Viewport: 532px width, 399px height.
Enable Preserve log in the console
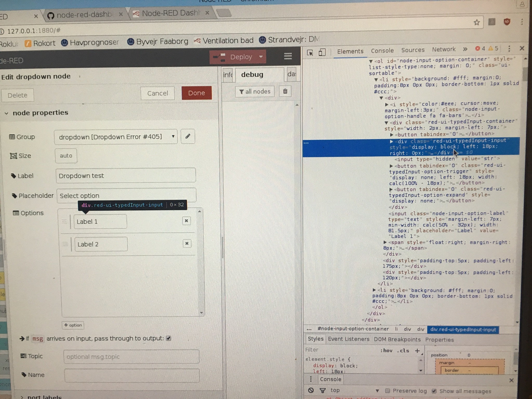click(x=388, y=390)
